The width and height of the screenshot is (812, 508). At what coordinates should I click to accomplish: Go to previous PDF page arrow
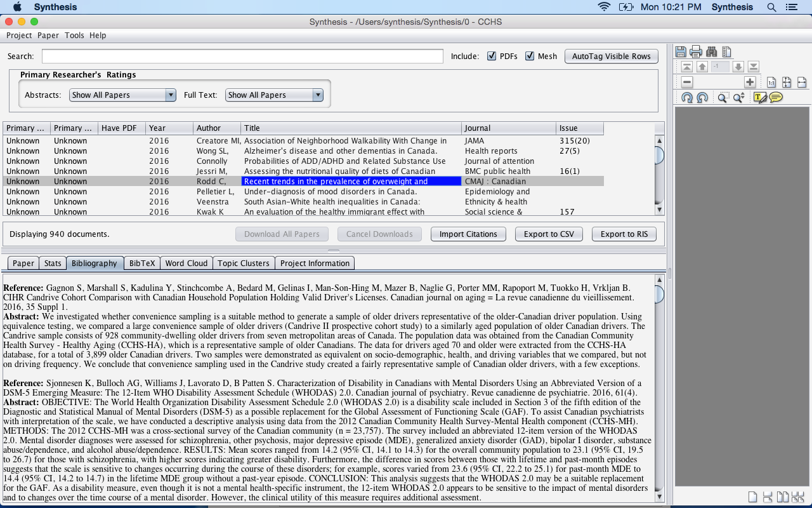click(702, 67)
